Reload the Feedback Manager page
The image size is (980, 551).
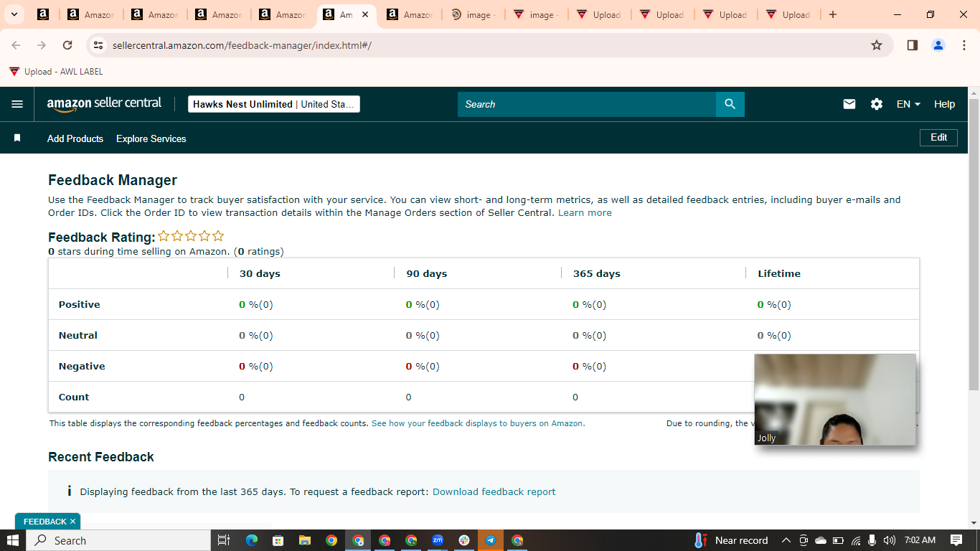click(67, 45)
